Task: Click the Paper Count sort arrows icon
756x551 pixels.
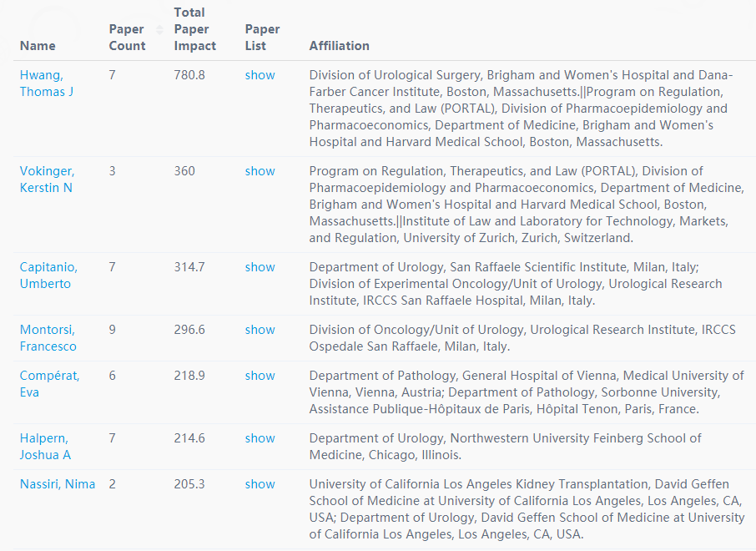Action: [x=159, y=30]
